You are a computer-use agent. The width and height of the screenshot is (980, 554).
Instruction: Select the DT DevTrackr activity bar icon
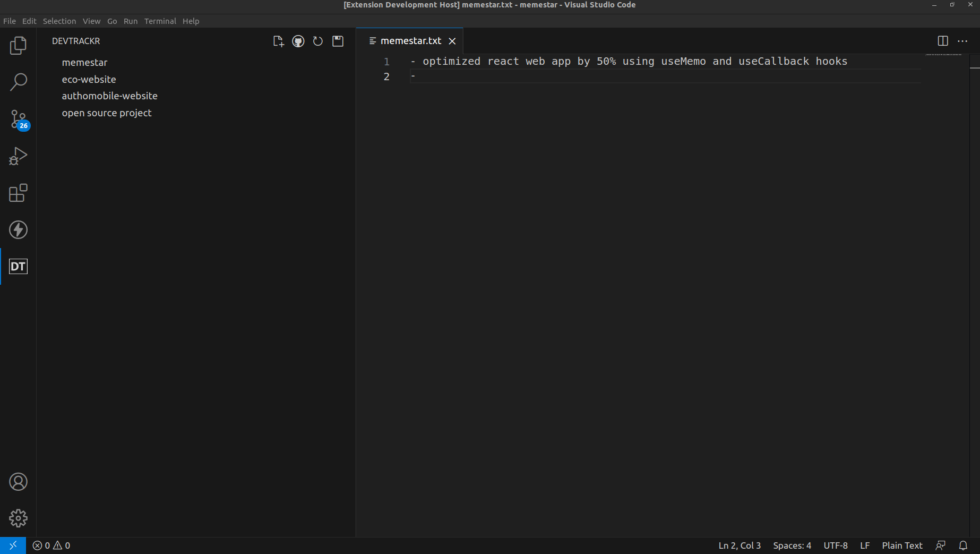click(x=18, y=266)
